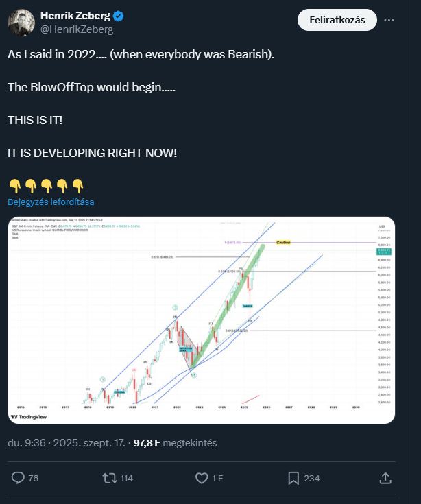
Task: Click the 76 replies count
Action: coord(33,479)
